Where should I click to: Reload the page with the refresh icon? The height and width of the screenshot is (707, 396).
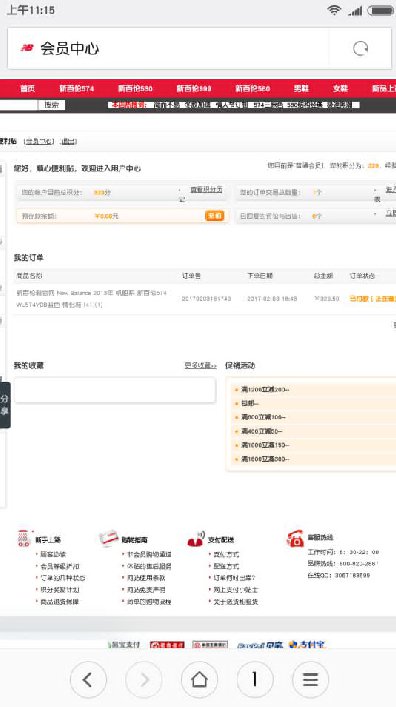(x=360, y=48)
